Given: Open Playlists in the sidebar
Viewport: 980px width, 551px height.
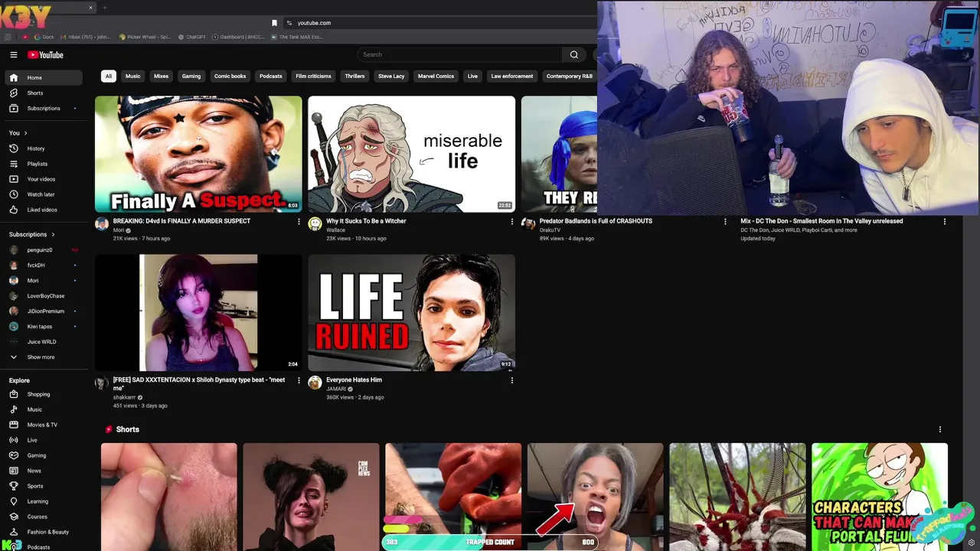Looking at the screenshot, I should (x=44, y=164).
